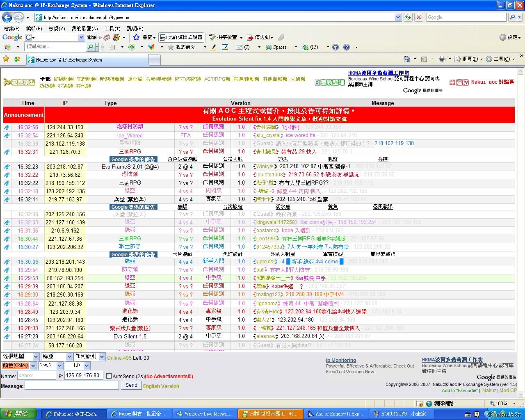525x420 pixels.
Task: Click the English Version link
Action: (161, 386)
